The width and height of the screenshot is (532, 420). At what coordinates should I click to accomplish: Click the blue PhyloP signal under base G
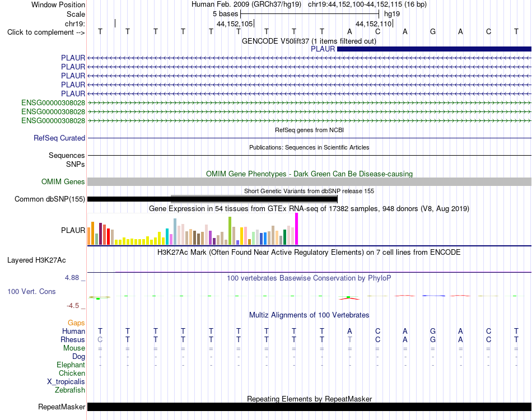pos(433,296)
